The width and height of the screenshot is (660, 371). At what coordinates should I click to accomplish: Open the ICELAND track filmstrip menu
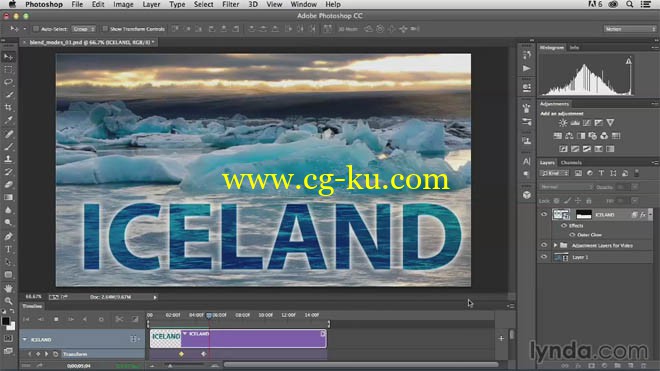click(x=134, y=339)
